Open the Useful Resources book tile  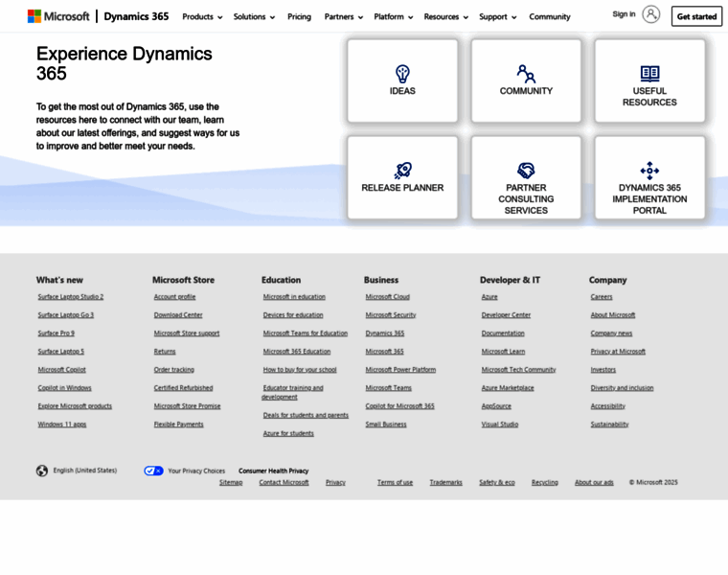click(649, 80)
